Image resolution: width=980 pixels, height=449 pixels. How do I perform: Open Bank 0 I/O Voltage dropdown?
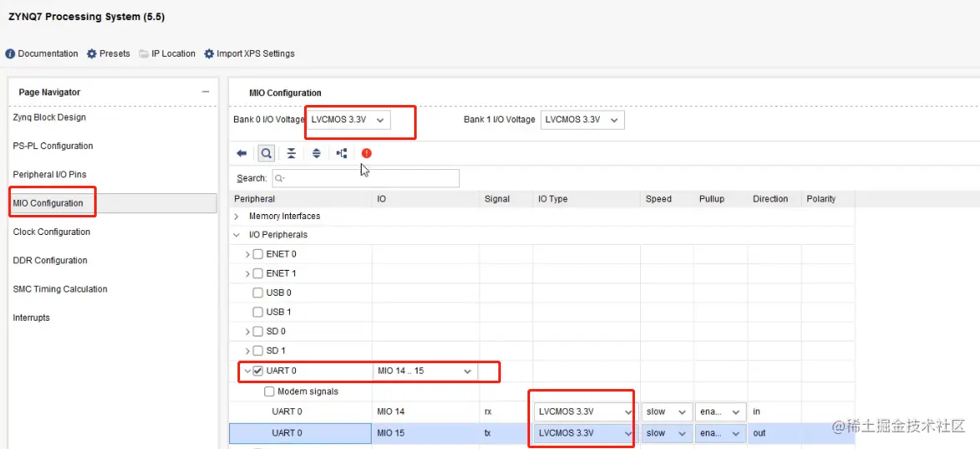pyautogui.click(x=348, y=119)
